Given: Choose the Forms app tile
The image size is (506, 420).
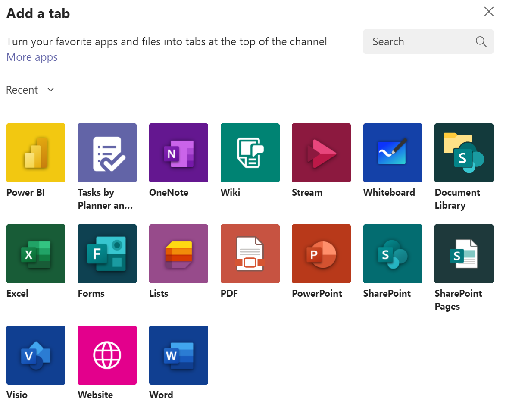Looking at the screenshot, I should pyautogui.click(x=107, y=254).
